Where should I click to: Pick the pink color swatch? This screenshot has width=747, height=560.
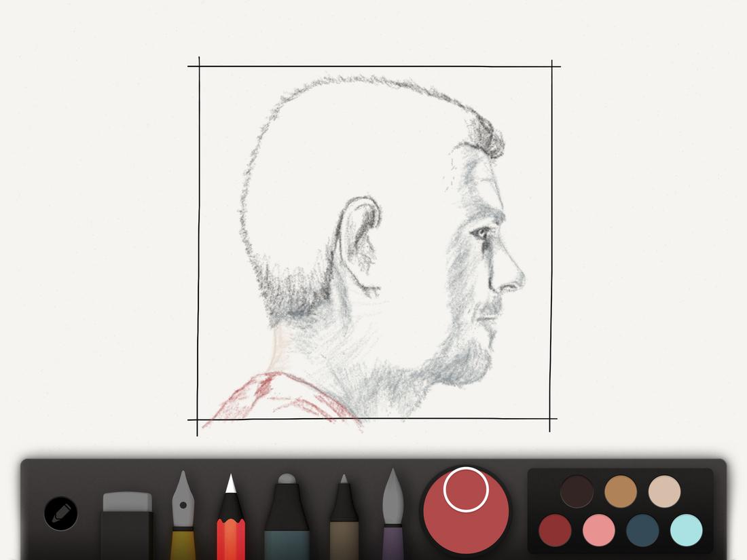pos(597,528)
